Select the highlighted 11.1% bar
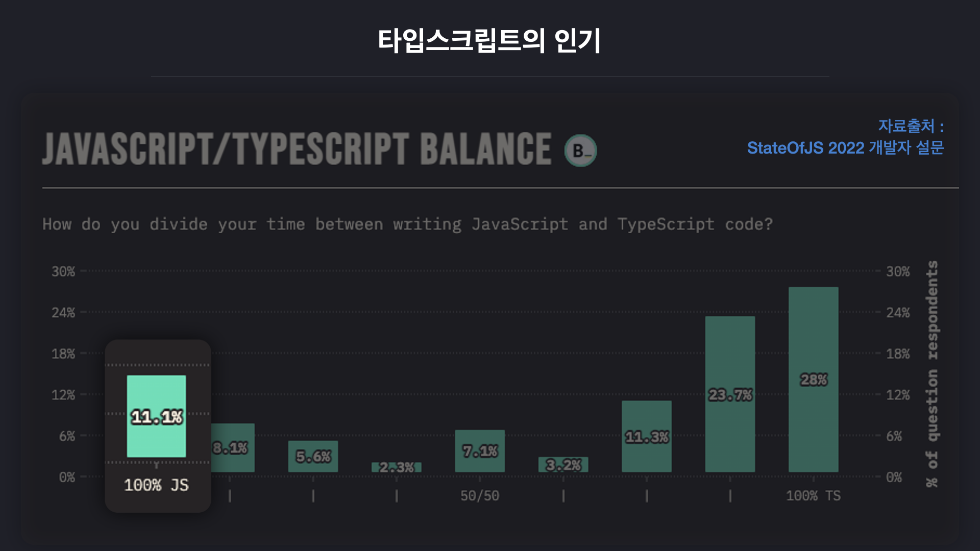The image size is (980, 551). [156, 416]
